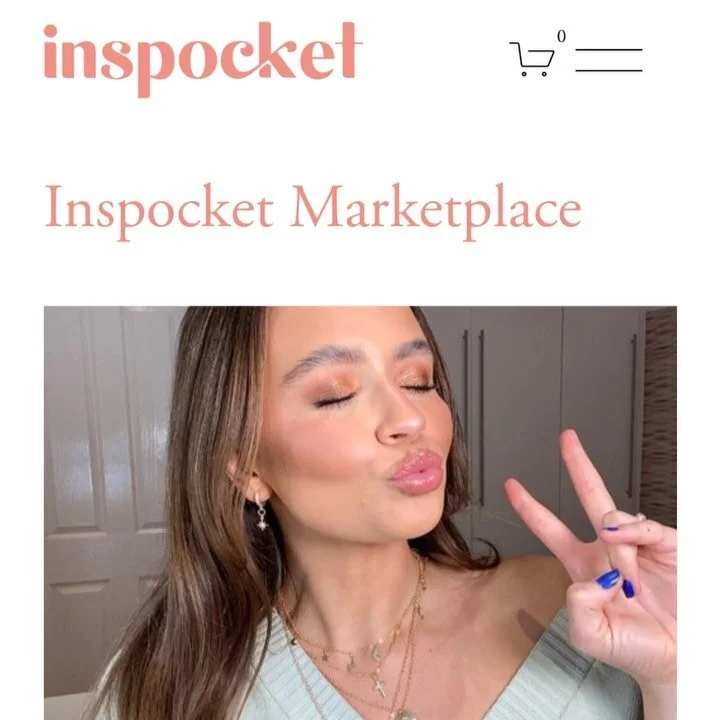Click the word 'Marketplace' in the heading
Image resolution: width=720 pixels, height=720 pixels.
437,210
